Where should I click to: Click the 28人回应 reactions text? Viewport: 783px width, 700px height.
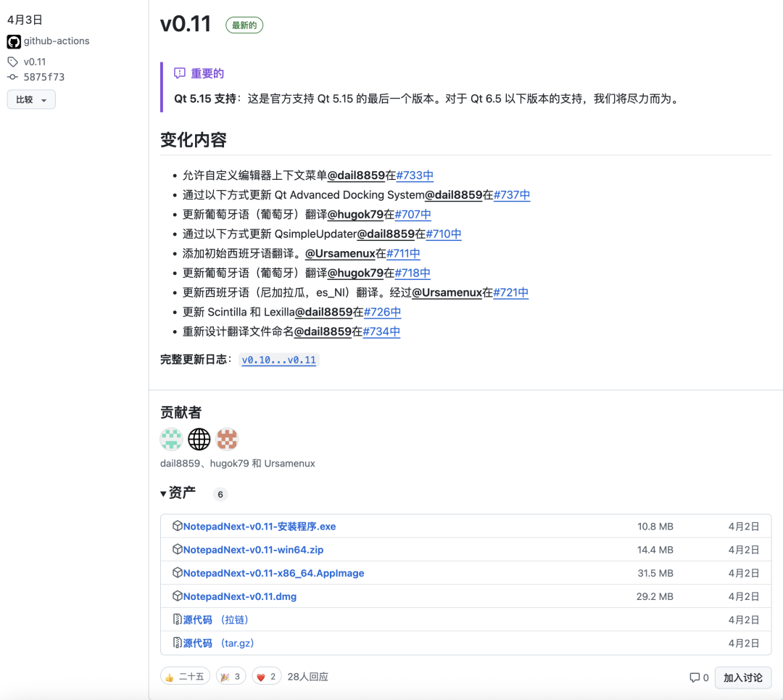[x=307, y=676]
